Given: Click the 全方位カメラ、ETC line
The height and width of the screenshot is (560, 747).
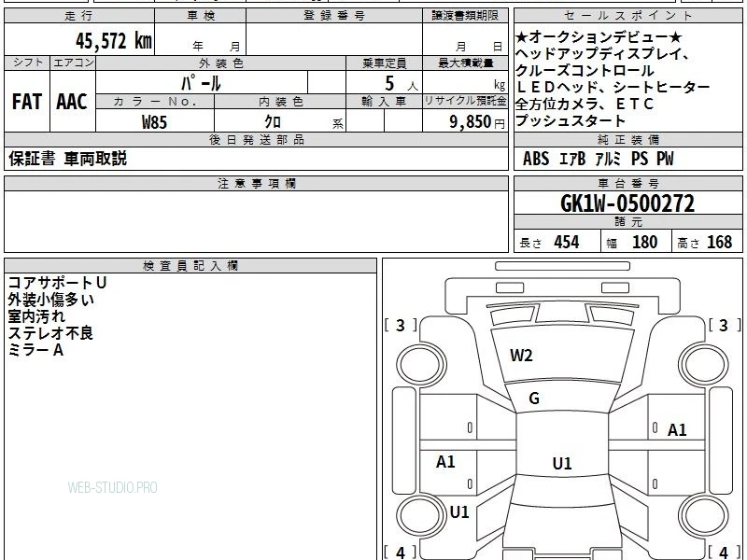Looking at the screenshot, I should pos(585,104).
